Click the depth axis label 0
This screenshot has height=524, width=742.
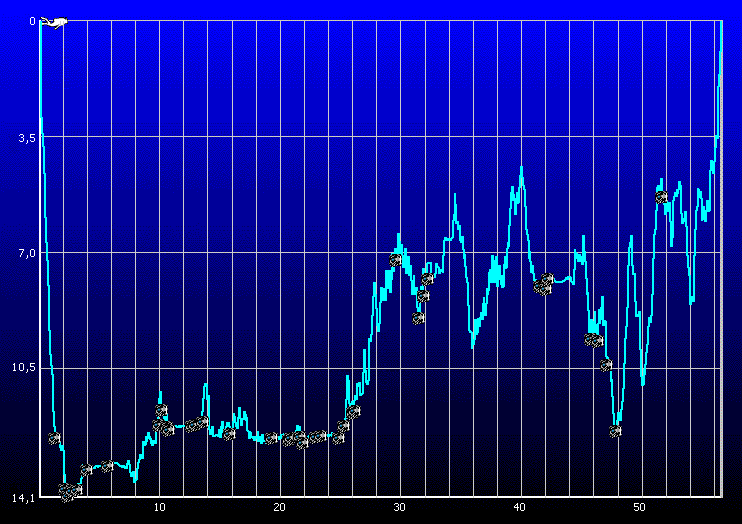(x=32, y=21)
